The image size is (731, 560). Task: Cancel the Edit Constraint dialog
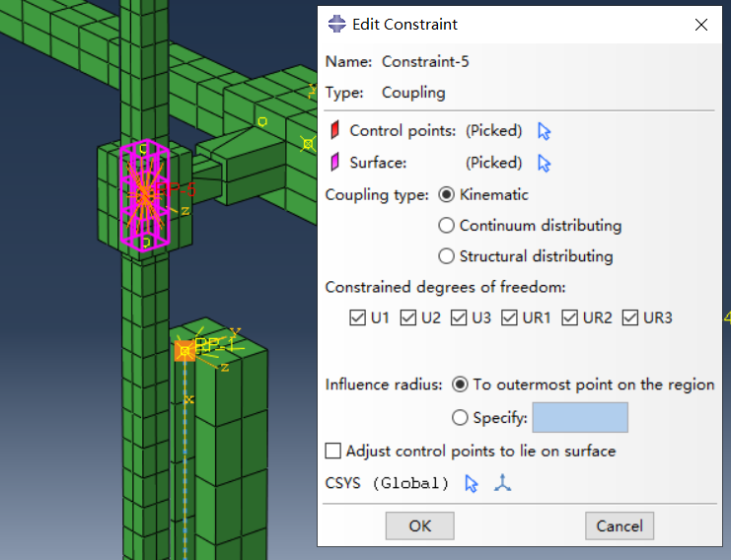pyautogui.click(x=620, y=526)
